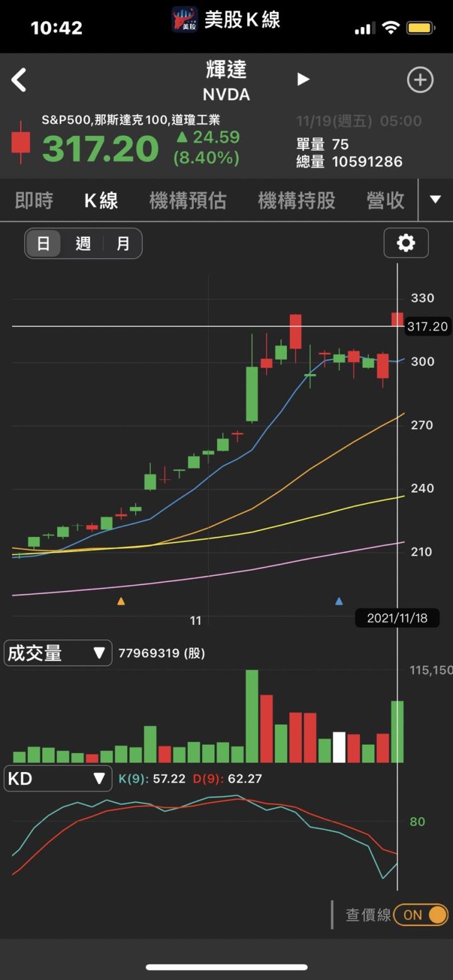Select the 日 daily interval
Image resolution: width=453 pixels, height=980 pixels.
click(x=43, y=243)
